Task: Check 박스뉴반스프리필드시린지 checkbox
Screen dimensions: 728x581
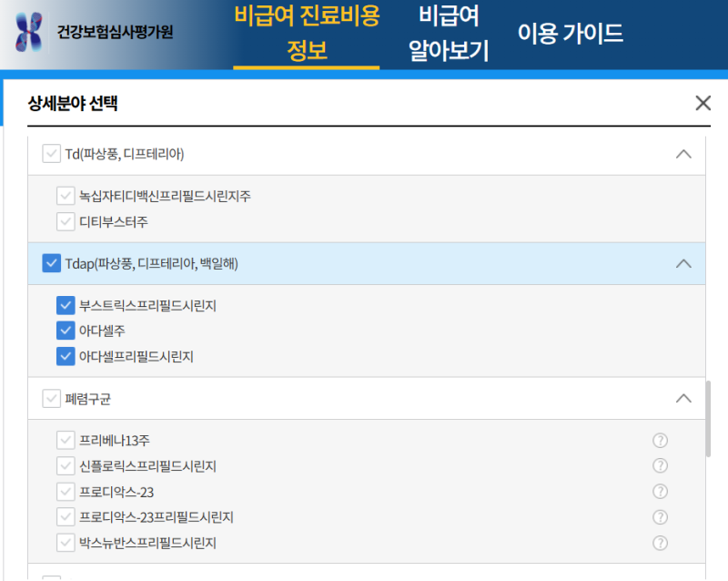Action: [66, 543]
